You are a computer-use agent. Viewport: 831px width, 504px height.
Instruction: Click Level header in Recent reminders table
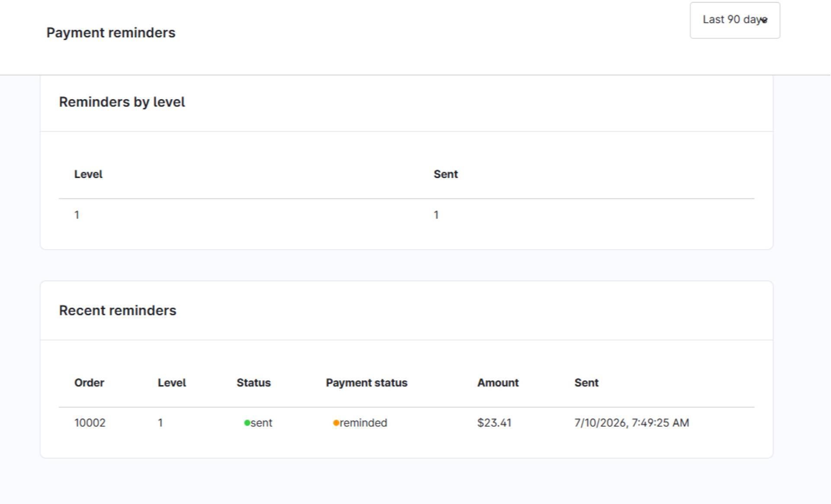pyautogui.click(x=172, y=383)
